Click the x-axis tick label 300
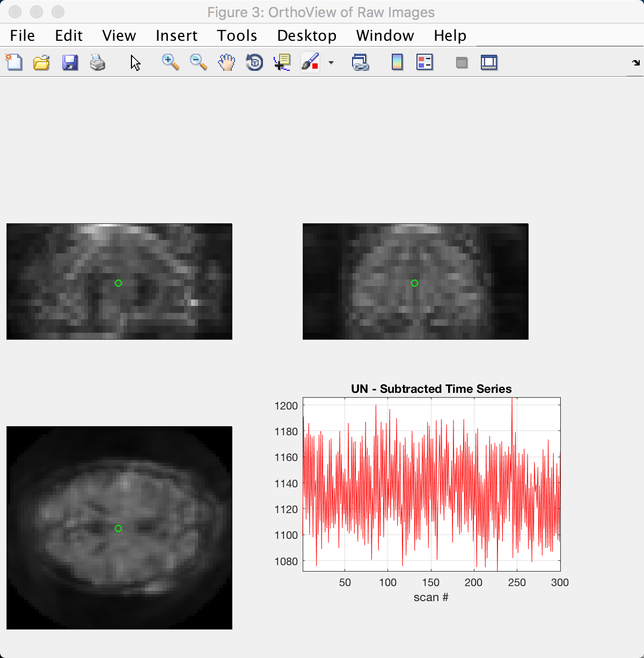The image size is (644, 658). click(x=560, y=582)
